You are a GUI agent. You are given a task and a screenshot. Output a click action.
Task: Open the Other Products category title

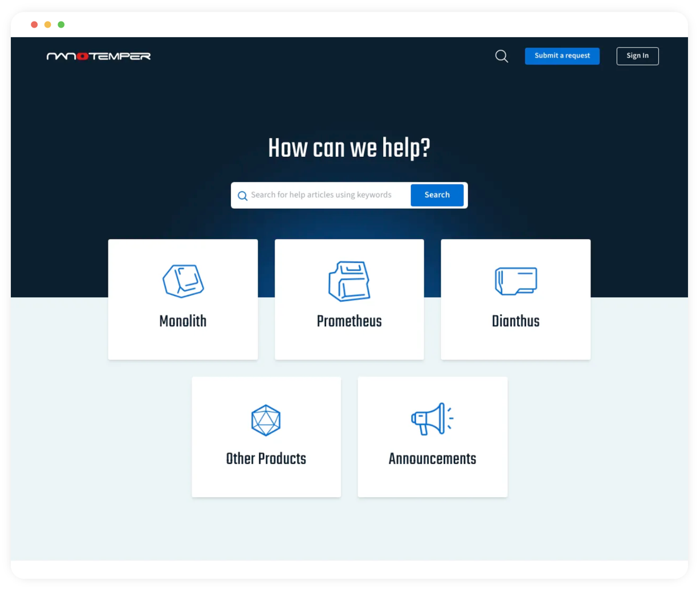[x=266, y=458]
